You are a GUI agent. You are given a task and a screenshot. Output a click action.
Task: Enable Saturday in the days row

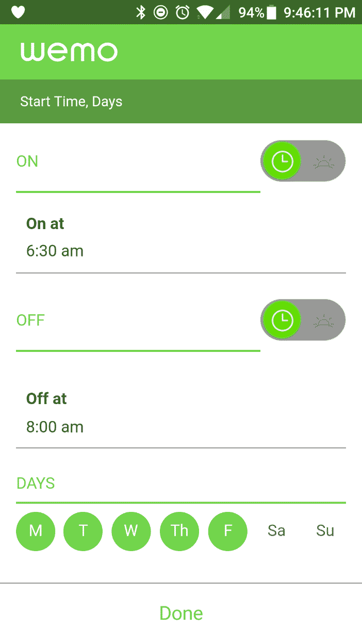tap(276, 531)
